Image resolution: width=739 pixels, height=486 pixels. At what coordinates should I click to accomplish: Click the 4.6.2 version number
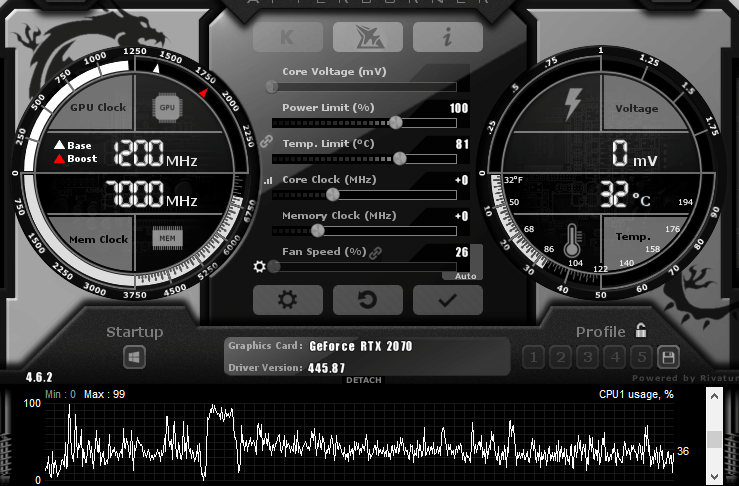(x=39, y=378)
